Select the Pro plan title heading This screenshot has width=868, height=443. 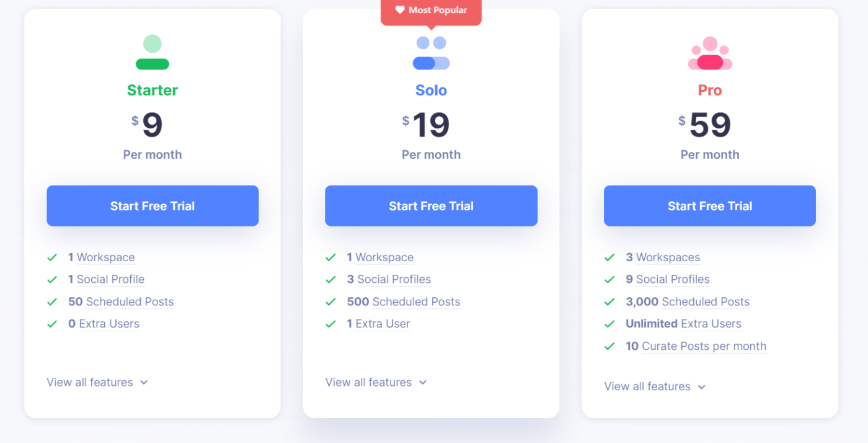click(710, 90)
